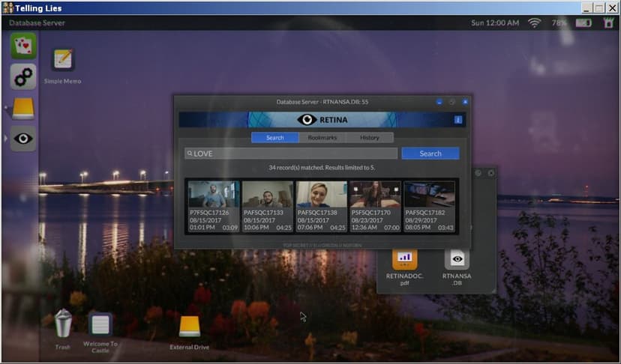Click the Sun 12:00 AM clock

coord(495,23)
